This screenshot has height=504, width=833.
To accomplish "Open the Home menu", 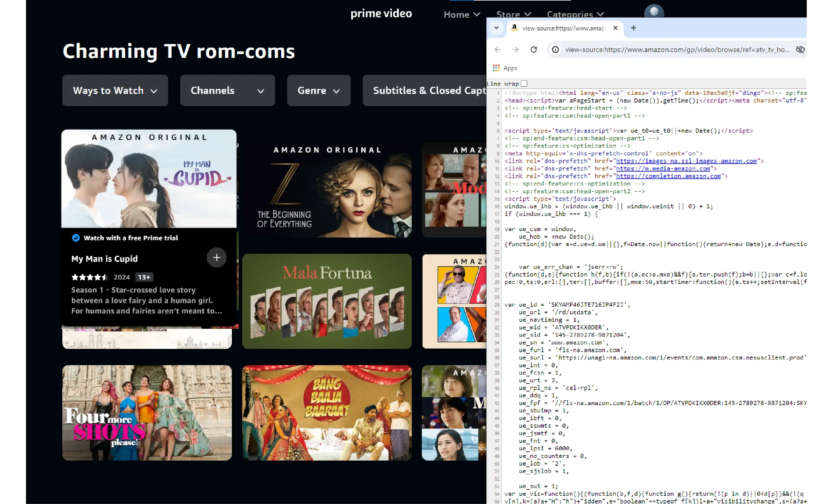I will (x=461, y=14).
